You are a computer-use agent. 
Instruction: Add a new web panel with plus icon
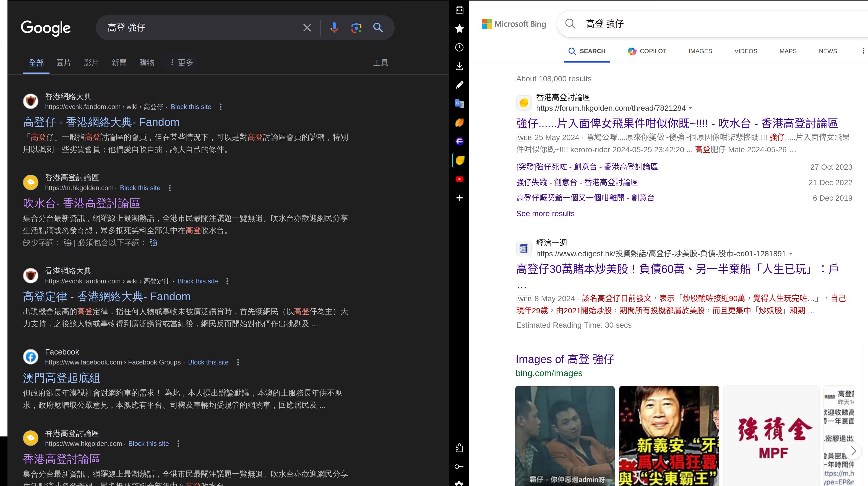[459, 198]
